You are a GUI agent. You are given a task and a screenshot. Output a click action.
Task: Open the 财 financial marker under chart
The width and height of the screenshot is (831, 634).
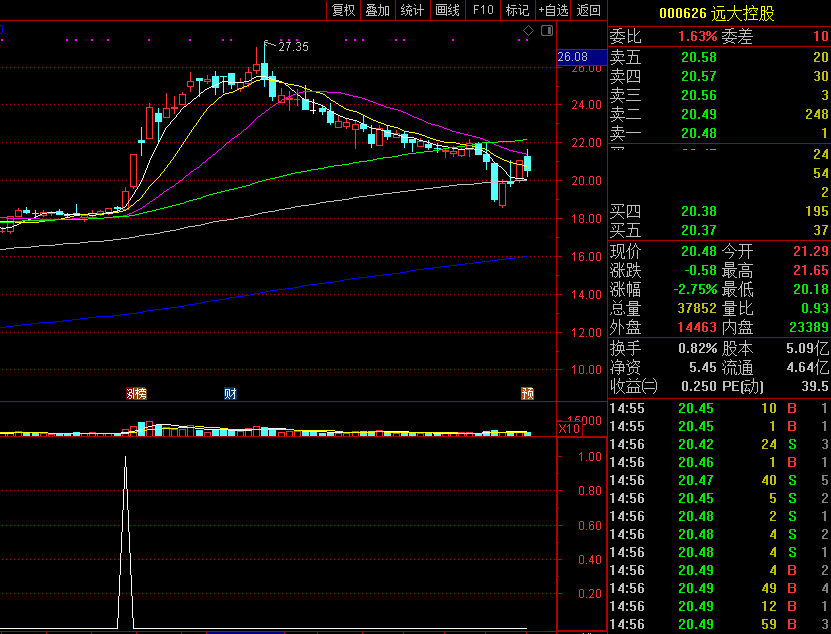(230, 393)
